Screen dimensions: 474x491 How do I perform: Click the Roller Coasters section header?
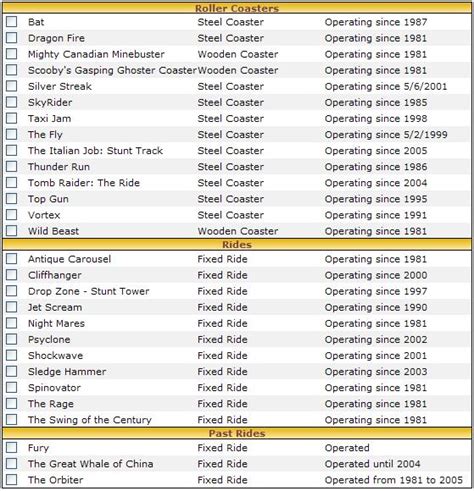tap(237, 8)
